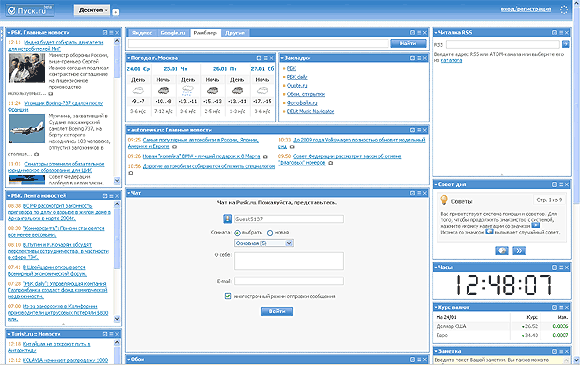The image size is (580, 365).
Task: Open menu icon of Курс валют widget
Action: click(561, 307)
